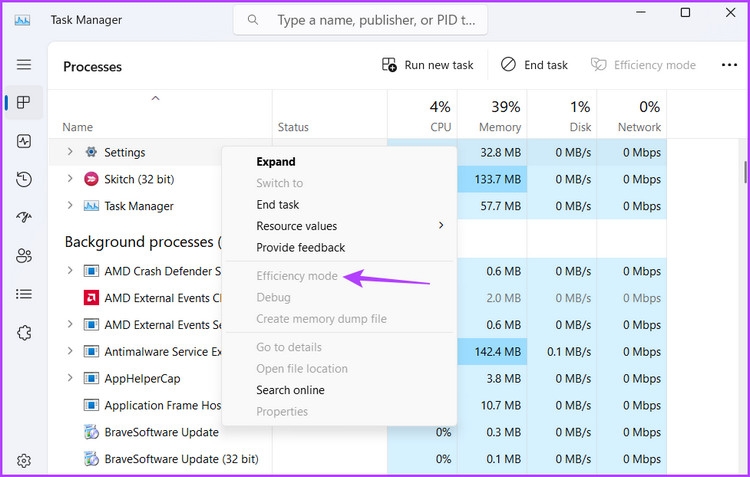Click the Antimalware Service process icon

91,351
